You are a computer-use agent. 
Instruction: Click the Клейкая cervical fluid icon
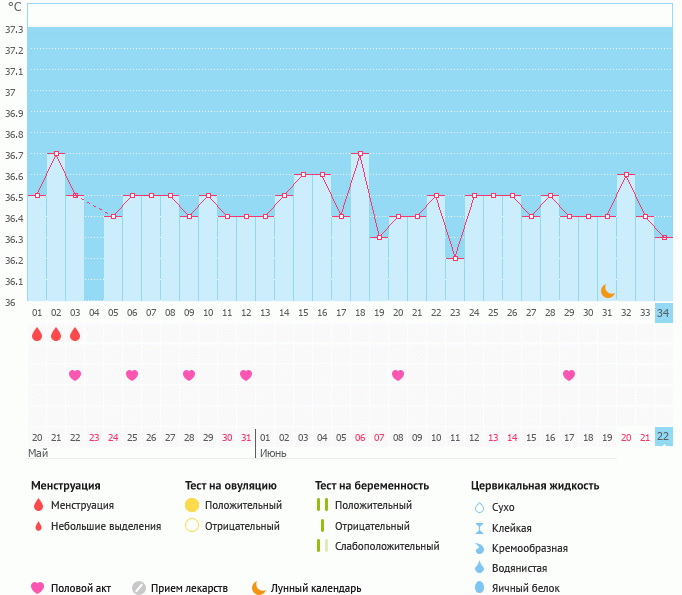479,528
